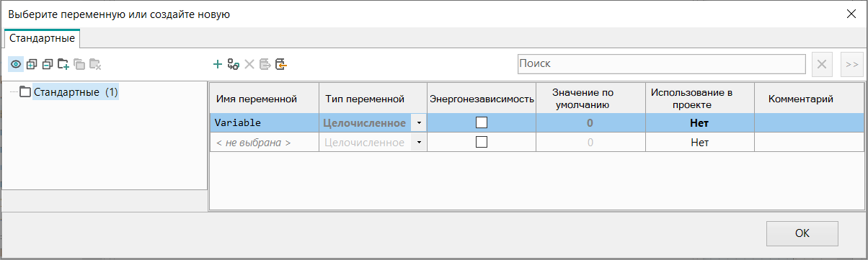Toggle Энергонезависимость checkbox in unselected row
This screenshot has height=260, width=868.
click(x=482, y=142)
